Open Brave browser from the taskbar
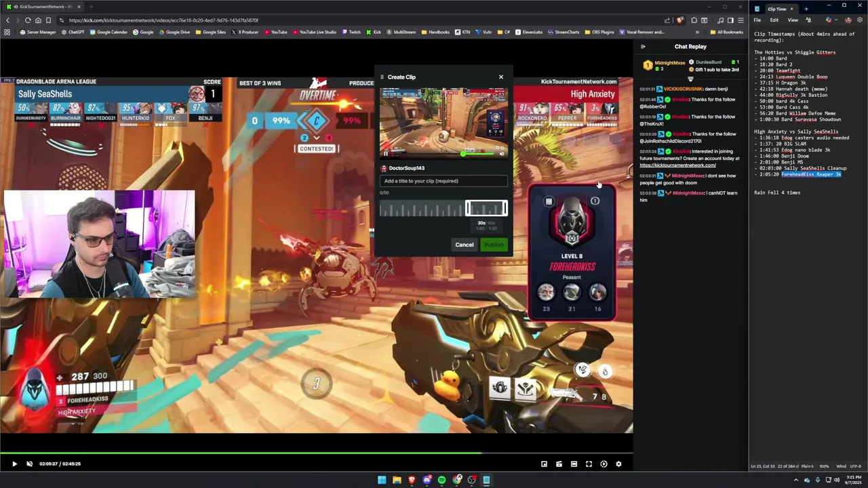Image resolution: width=868 pixels, height=488 pixels. coord(412,480)
